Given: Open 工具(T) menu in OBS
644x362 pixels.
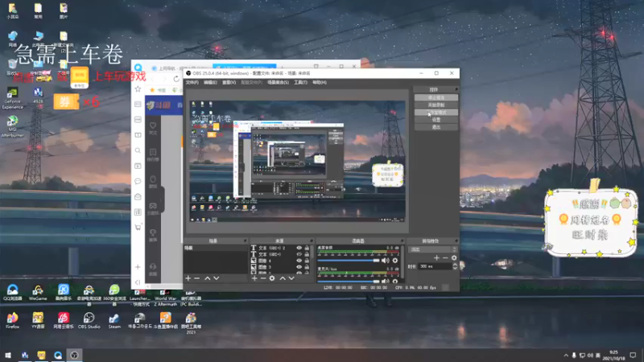Looking at the screenshot, I should 300,83.
